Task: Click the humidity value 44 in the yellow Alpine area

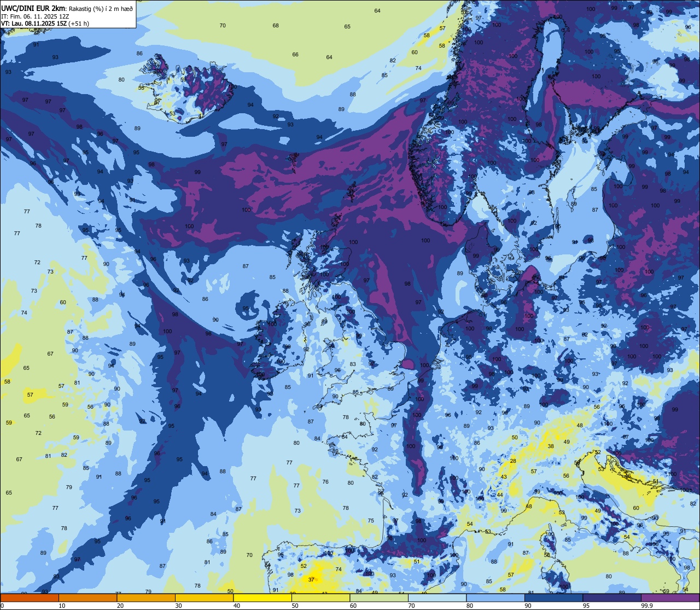Action: click(500, 495)
